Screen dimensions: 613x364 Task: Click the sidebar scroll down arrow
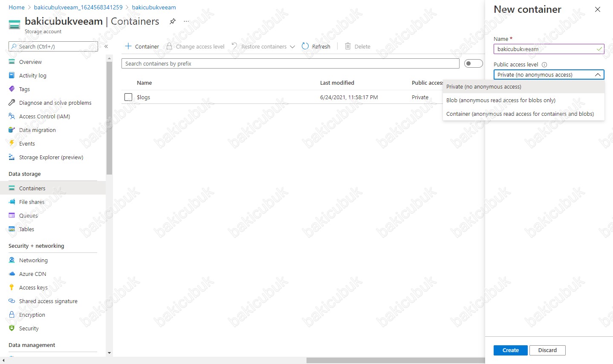(x=110, y=353)
